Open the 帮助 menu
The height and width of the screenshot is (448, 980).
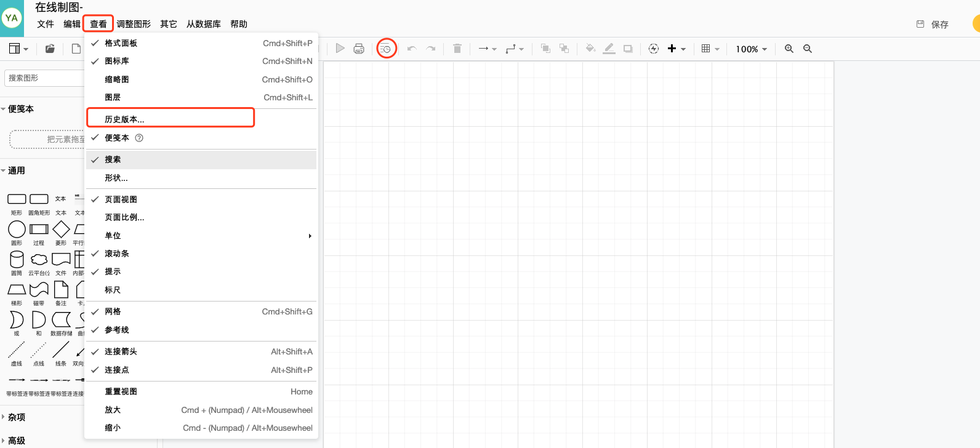pyautogui.click(x=239, y=24)
